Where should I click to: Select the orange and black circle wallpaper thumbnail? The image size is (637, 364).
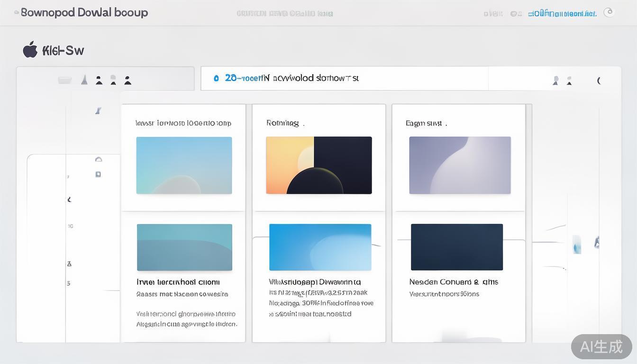(319, 165)
